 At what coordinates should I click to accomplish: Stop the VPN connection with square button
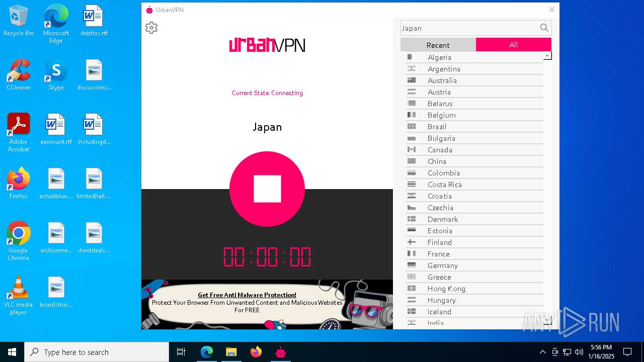tap(267, 189)
